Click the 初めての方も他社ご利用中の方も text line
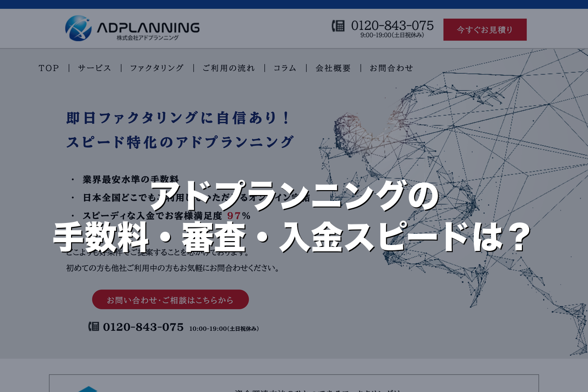This screenshot has height=392, width=588. 173,269
